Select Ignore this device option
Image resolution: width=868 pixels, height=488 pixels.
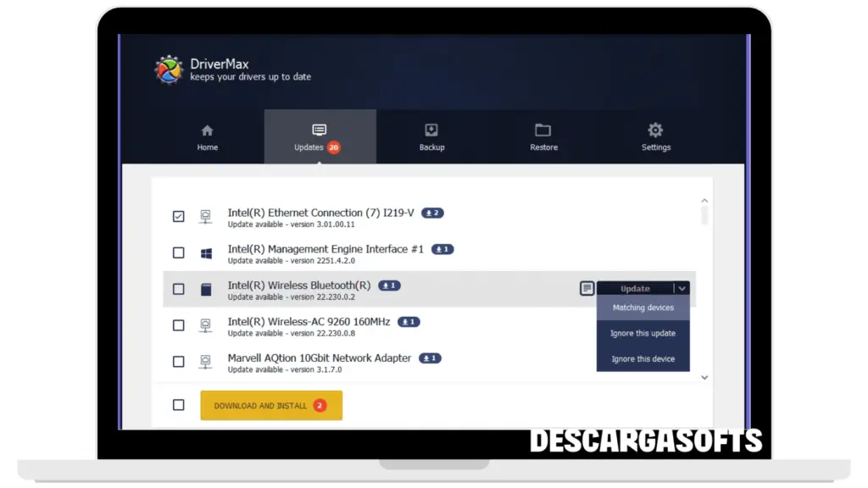pyautogui.click(x=643, y=358)
